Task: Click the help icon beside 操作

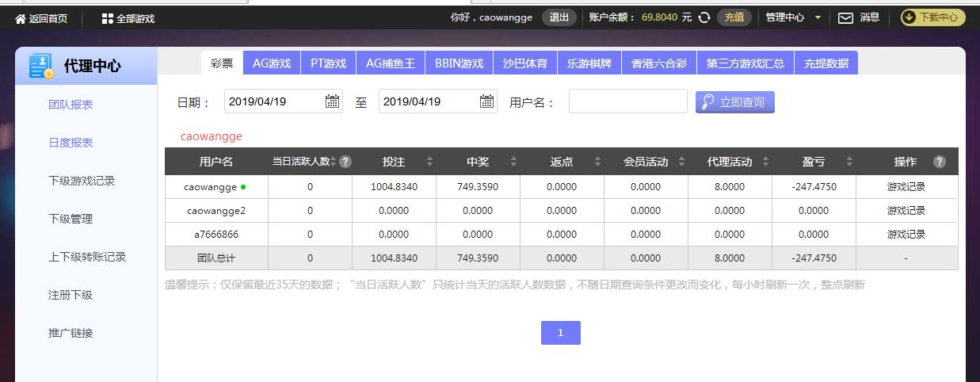Action: pos(940,162)
